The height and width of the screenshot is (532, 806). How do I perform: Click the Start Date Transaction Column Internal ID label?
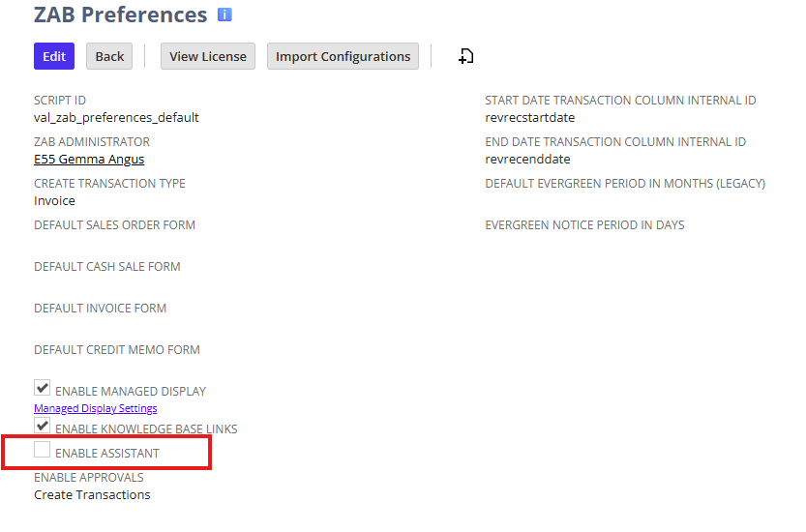(x=620, y=101)
